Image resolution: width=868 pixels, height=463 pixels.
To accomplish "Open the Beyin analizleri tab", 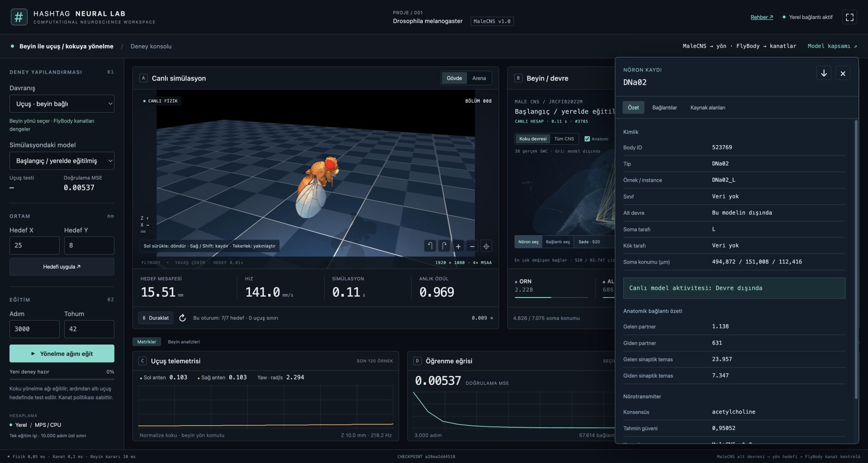I will click(x=184, y=342).
